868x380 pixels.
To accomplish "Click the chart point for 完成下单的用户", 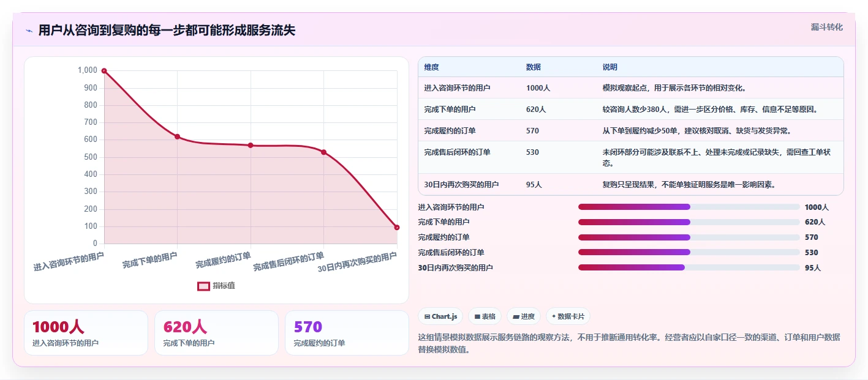I will [x=177, y=136].
